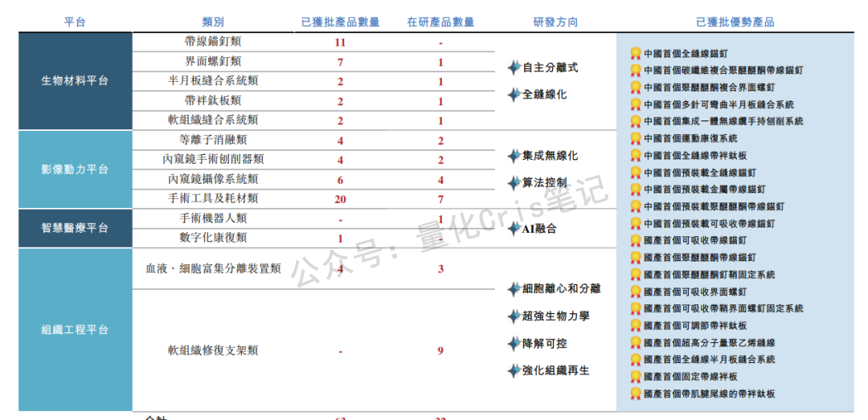This screenshot has width=868, height=420.
Task: Click the star icon beside 細胞離心和分離
Action: [x=514, y=289]
